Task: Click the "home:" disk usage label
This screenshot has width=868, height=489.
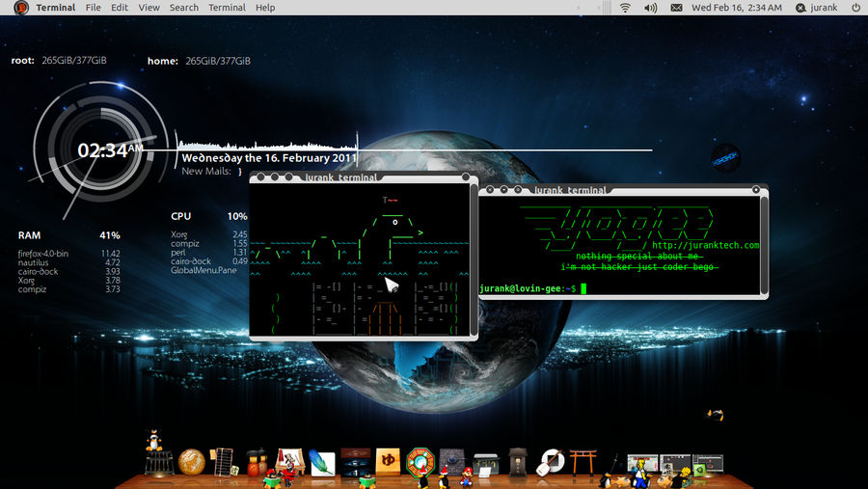Action: click(x=163, y=61)
